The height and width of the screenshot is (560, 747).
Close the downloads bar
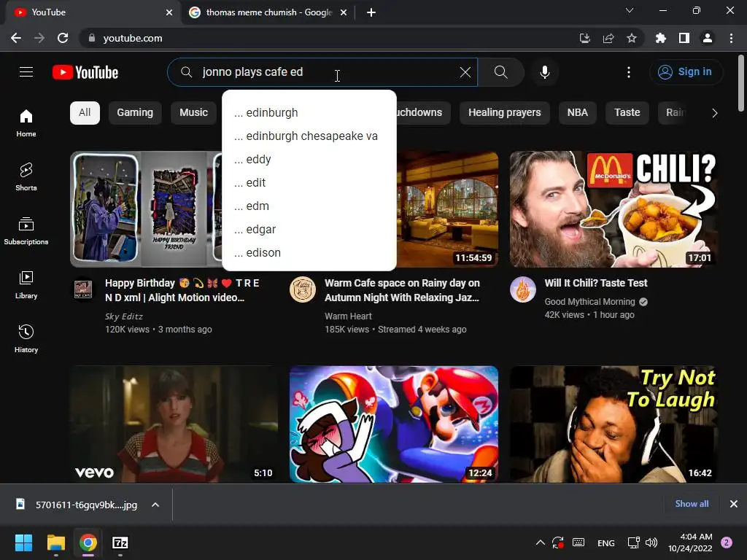(734, 504)
